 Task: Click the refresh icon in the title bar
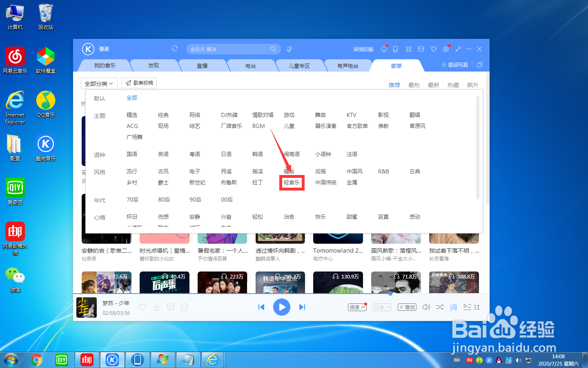[x=175, y=48]
